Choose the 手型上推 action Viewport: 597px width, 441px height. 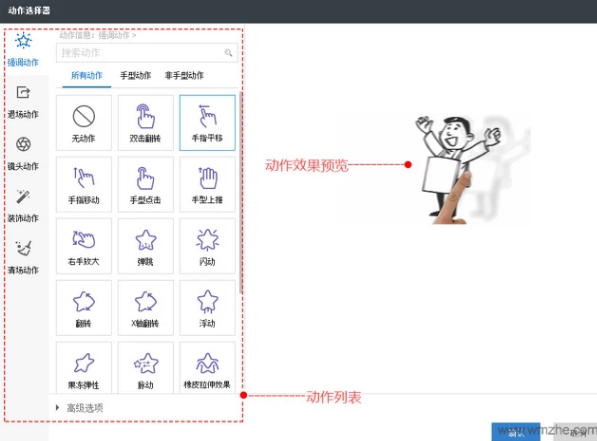(x=207, y=184)
